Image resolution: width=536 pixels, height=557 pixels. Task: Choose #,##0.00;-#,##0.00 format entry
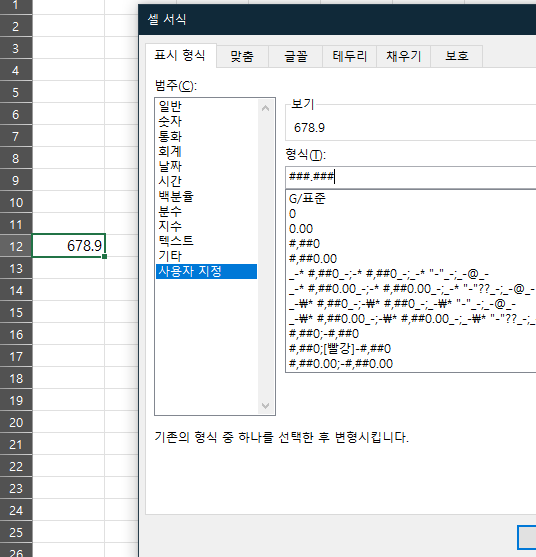coord(412,364)
